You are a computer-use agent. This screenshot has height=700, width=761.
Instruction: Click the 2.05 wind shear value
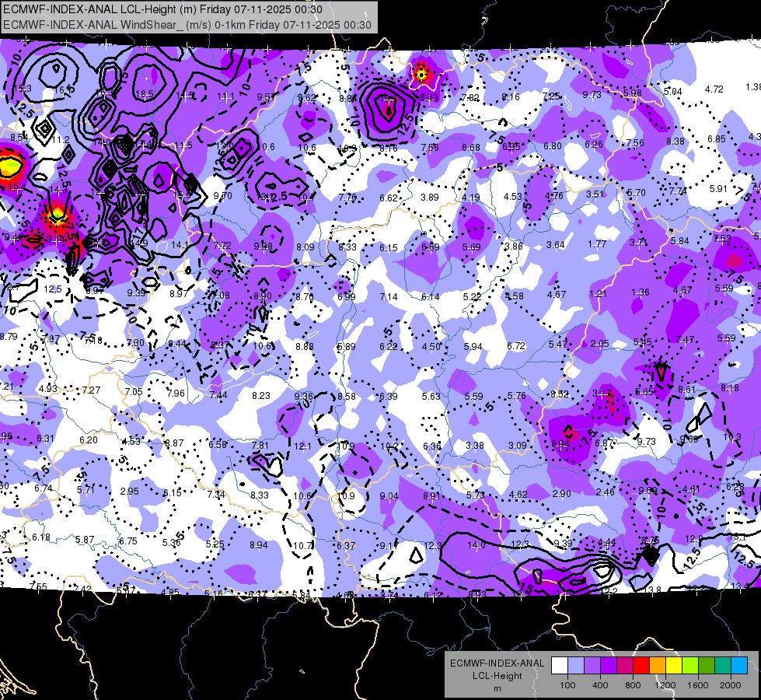point(599,344)
